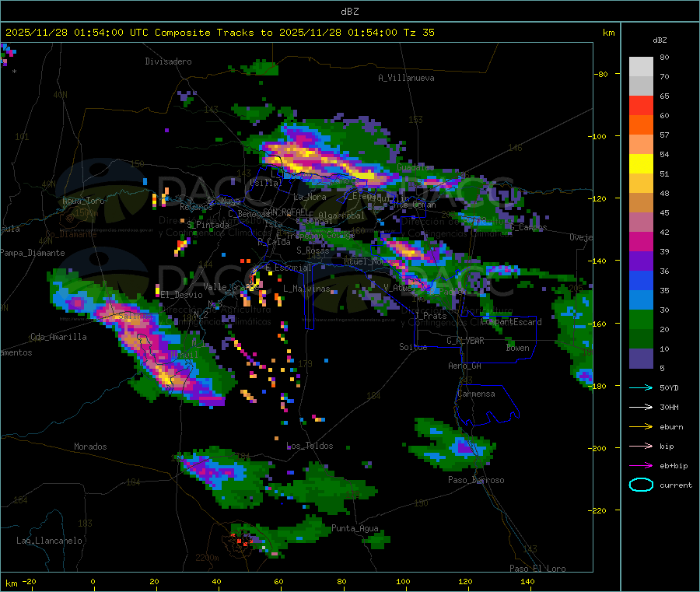Click the 'Paso_El_Loro' map label
This screenshot has height=592, width=700.
click(x=537, y=569)
